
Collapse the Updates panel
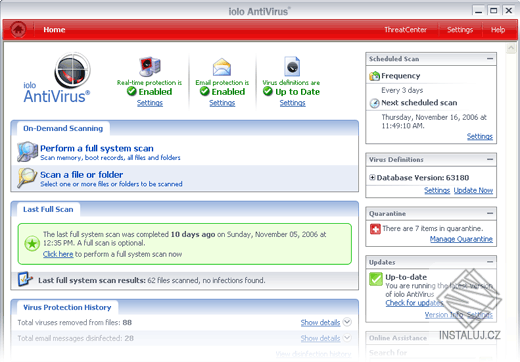coord(490,262)
